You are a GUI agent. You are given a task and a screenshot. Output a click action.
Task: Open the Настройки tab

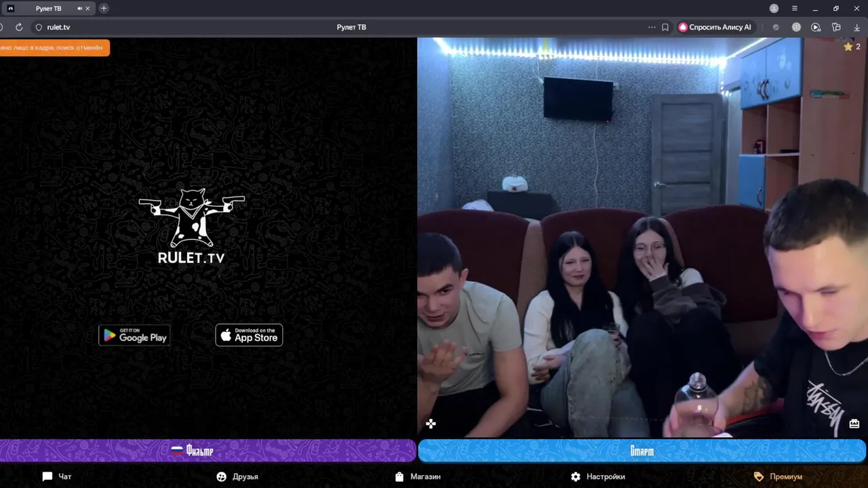pyautogui.click(x=597, y=476)
